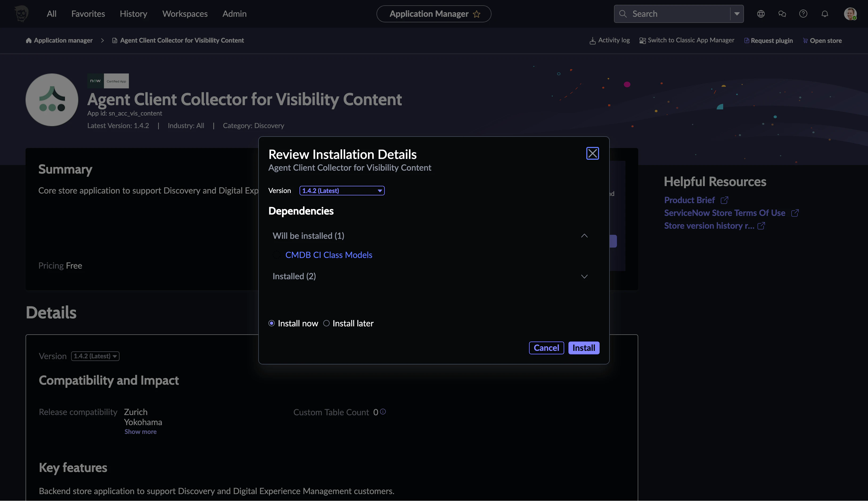Screen dimensions: 868x501
Task: Open the Favorites menu
Action: point(88,14)
